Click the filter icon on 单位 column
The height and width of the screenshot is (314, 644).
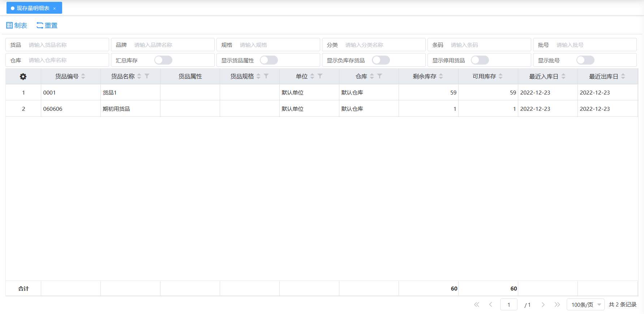[x=320, y=76]
